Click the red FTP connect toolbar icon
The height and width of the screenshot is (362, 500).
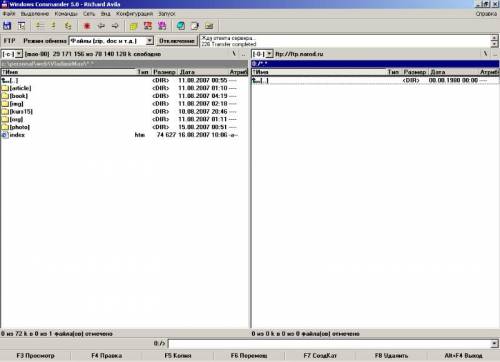point(148,26)
